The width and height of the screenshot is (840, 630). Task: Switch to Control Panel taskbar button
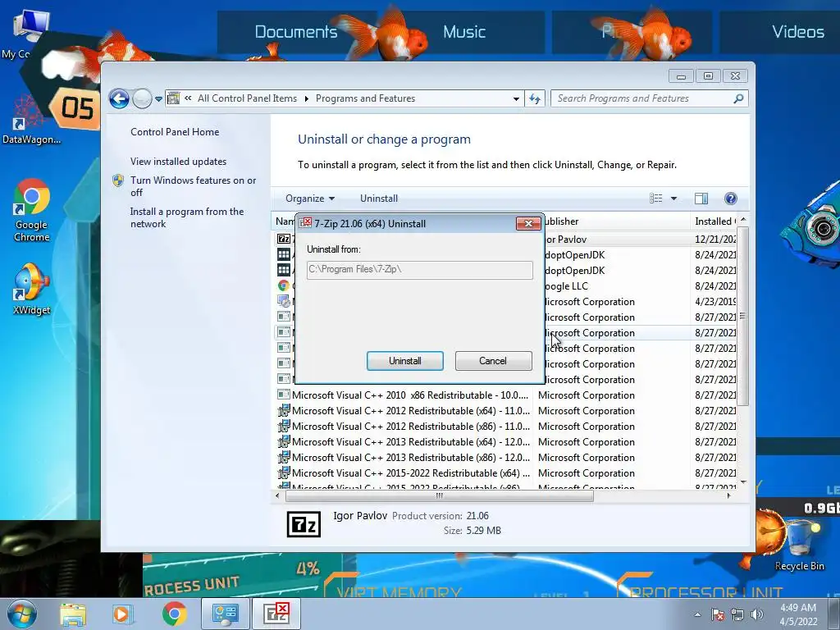[x=225, y=614]
